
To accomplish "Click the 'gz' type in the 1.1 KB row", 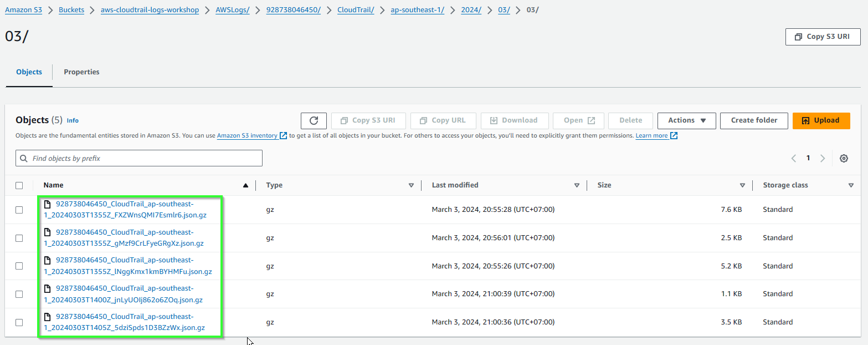I will pyautogui.click(x=270, y=294).
